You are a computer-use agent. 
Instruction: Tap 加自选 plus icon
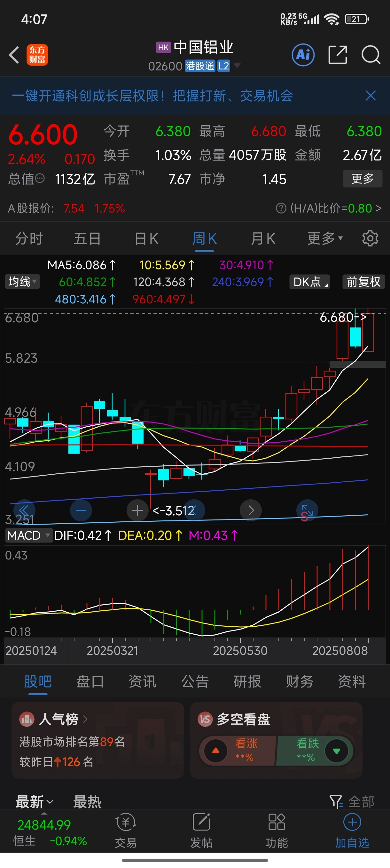pyautogui.click(x=352, y=823)
